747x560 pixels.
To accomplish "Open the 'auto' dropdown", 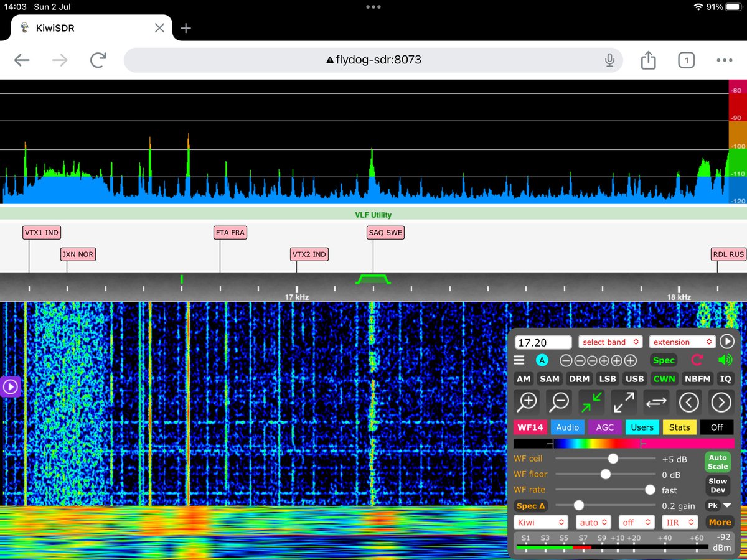I will [593, 523].
